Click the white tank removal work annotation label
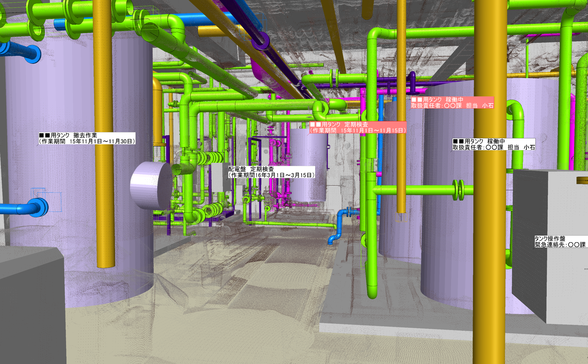Viewport: 588px width, 364px height. [x=87, y=138]
